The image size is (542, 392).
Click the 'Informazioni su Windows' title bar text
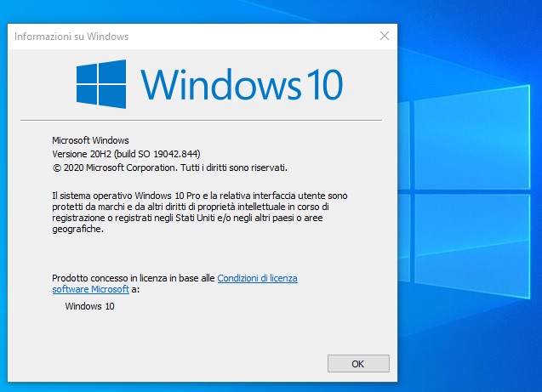coord(71,37)
